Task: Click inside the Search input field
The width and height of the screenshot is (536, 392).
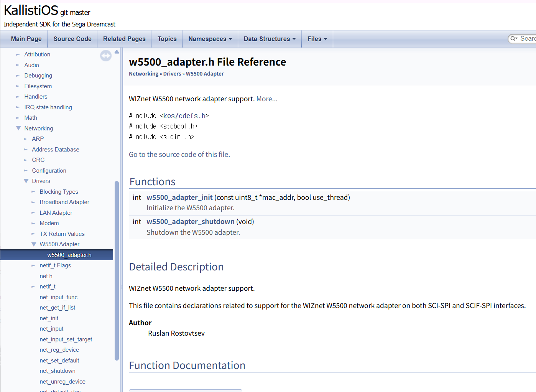Action: tap(528, 39)
